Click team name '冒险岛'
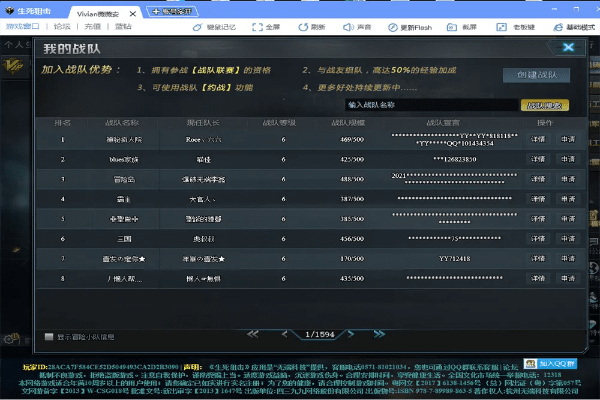This screenshot has width=600, height=400. coord(124,180)
